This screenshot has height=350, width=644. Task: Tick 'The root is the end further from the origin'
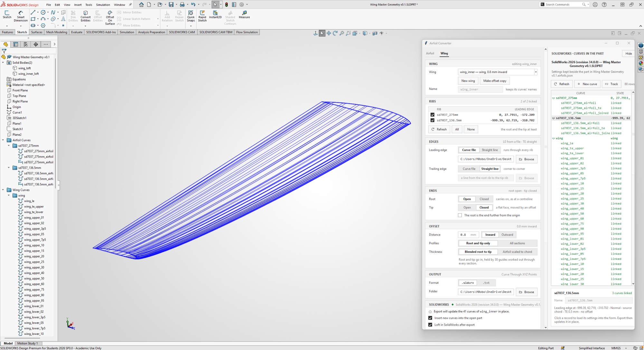point(460,215)
